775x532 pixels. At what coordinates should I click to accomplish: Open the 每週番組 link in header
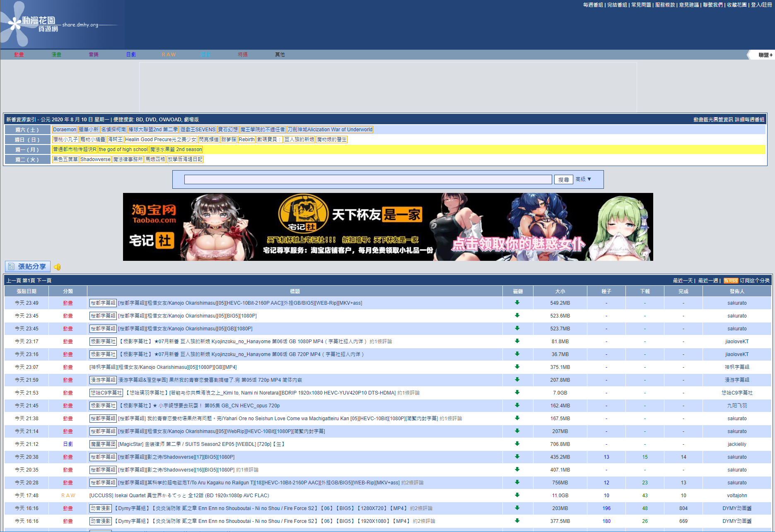click(x=593, y=5)
